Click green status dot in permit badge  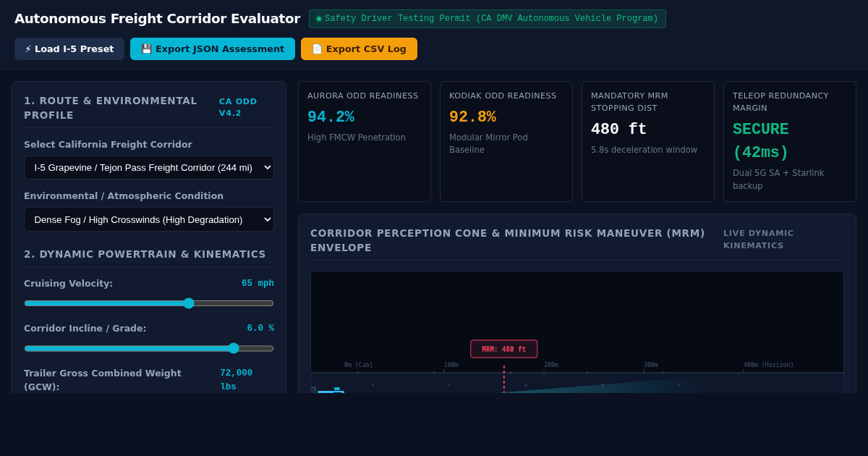(x=319, y=19)
